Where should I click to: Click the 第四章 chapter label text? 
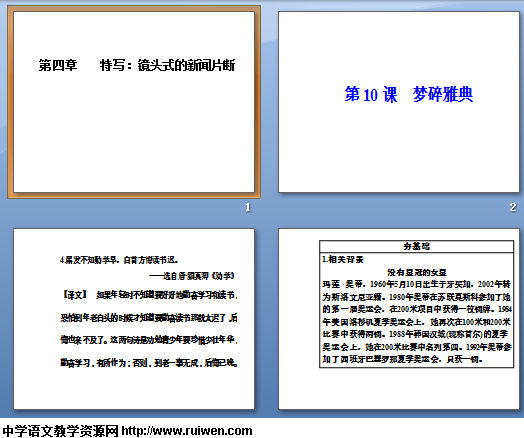point(58,65)
